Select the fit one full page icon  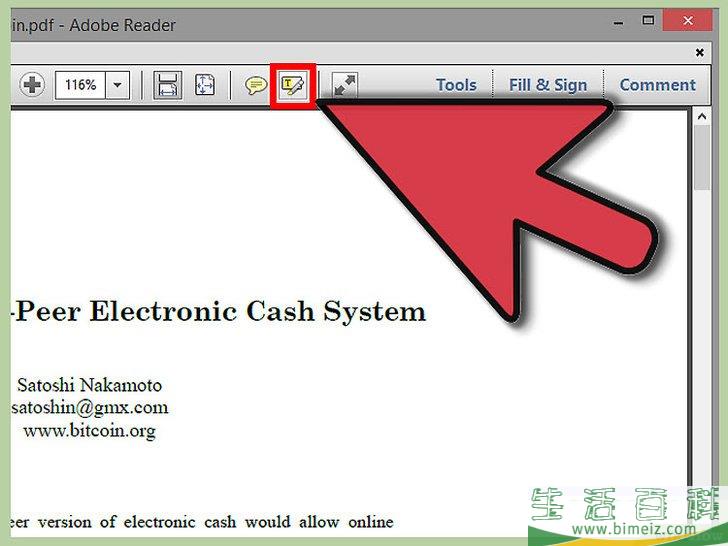click(205, 85)
